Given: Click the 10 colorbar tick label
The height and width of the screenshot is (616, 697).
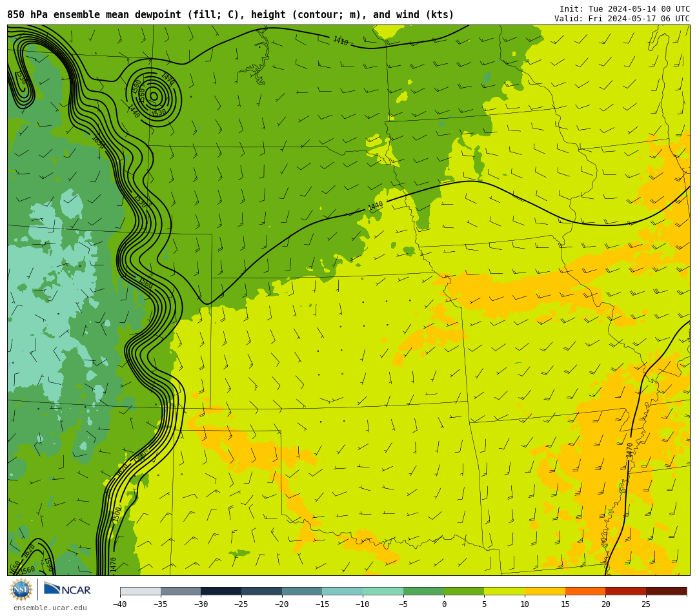Looking at the screenshot, I should [x=525, y=604].
